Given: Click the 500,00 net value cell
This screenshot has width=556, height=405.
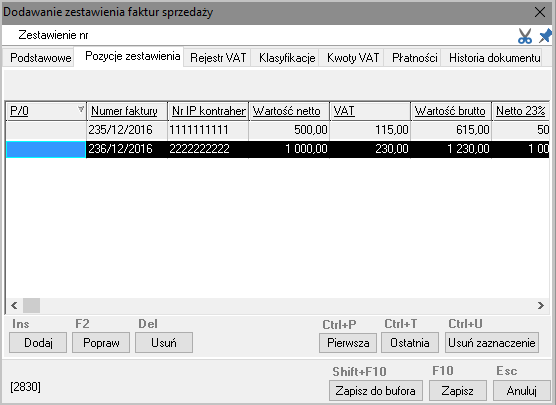Looking at the screenshot, I should pyautogui.click(x=289, y=130).
